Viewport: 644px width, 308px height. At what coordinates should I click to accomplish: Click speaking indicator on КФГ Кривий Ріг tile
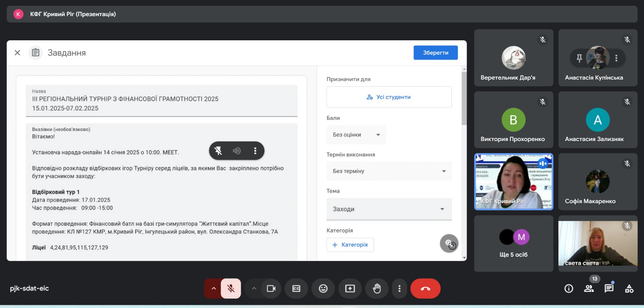click(543, 163)
